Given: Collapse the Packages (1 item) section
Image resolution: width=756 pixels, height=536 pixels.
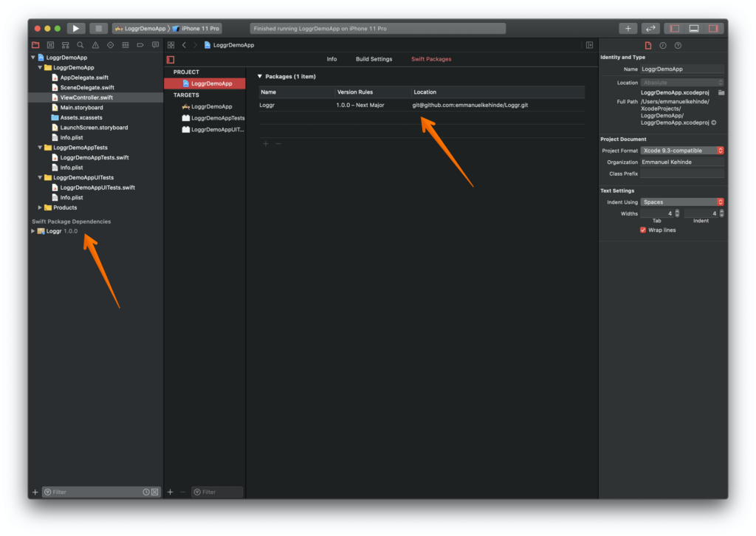Looking at the screenshot, I should 260,76.
